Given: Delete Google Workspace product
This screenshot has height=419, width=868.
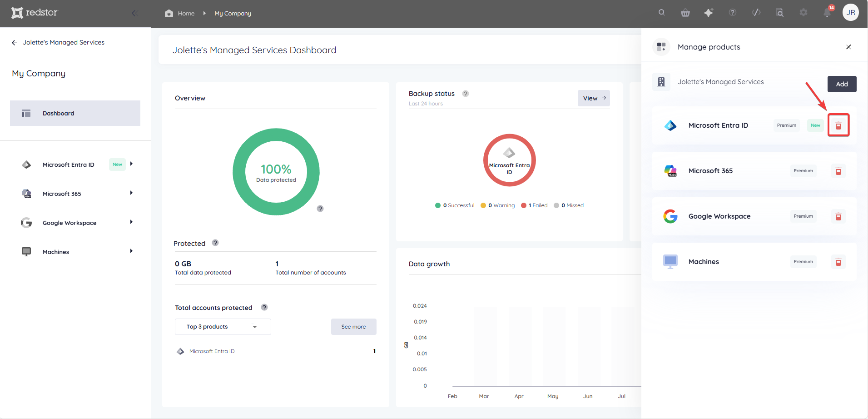Looking at the screenshot, I should pos(838,216).
